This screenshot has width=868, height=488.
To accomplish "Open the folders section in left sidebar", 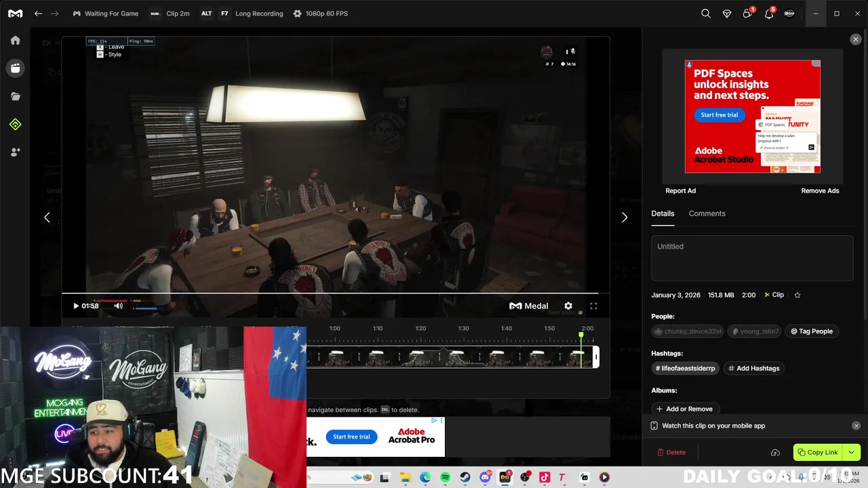I will pyautogui.click(x=15, y=96).
